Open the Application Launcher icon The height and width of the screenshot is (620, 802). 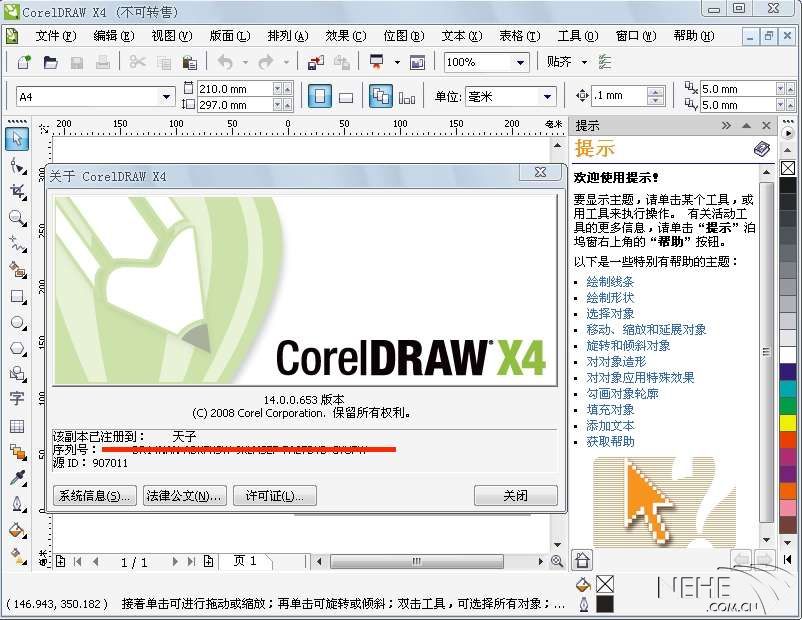[377, 62]
